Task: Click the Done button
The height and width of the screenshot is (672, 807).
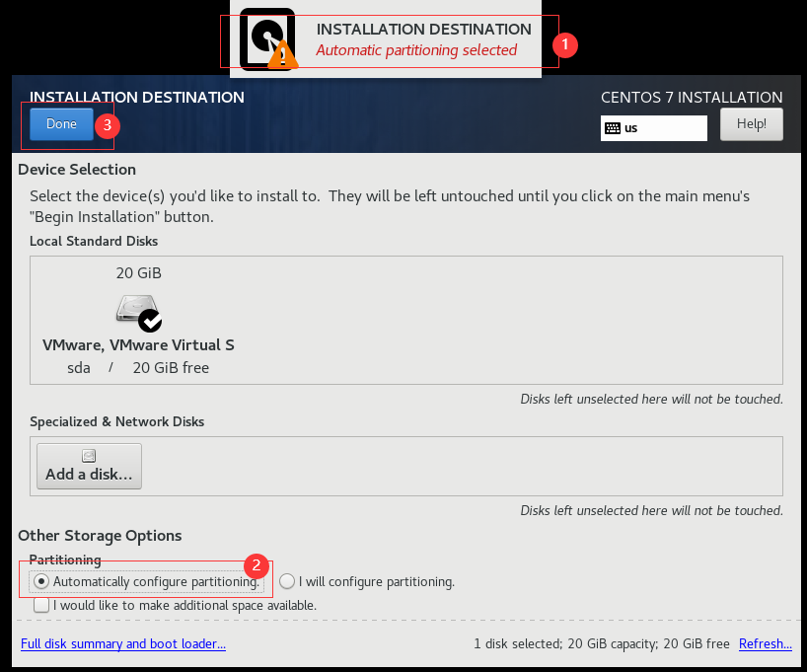Action: 59,123
